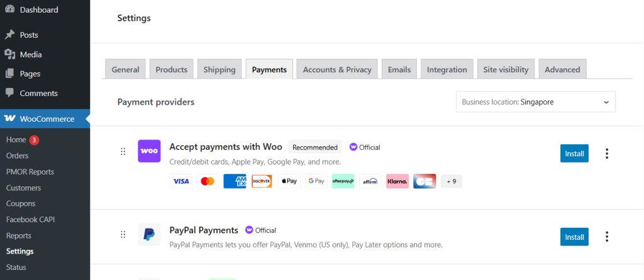644x280 pixels.
Task: Expand the +9 more payment methods badge
Action: pos(451,181)
